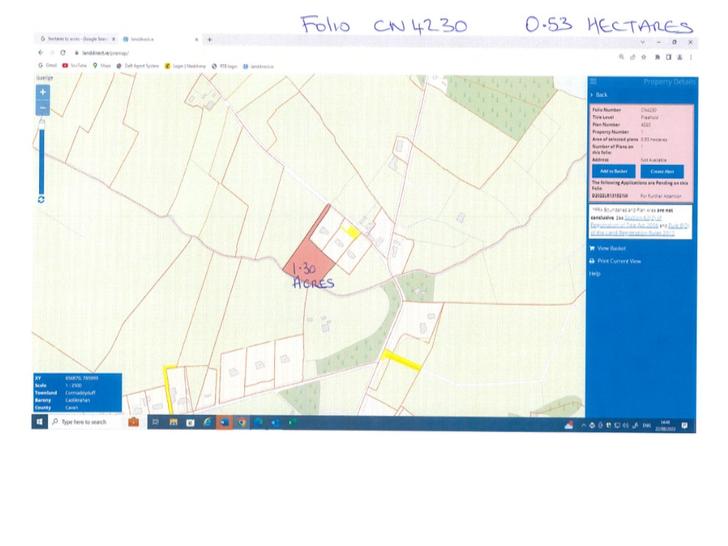Open a new browser tab
Image resolution: width=728 pixels, height=546 pixels.
click(210, 40)
